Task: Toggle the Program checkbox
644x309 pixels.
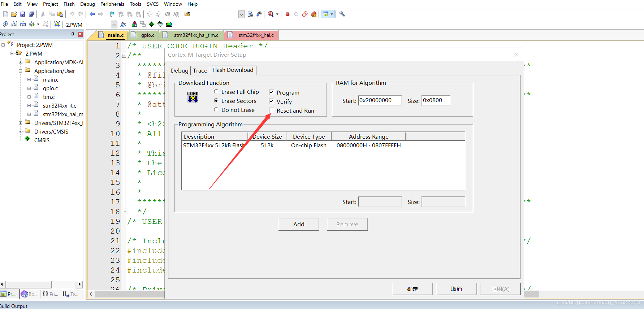Action: 271,92
